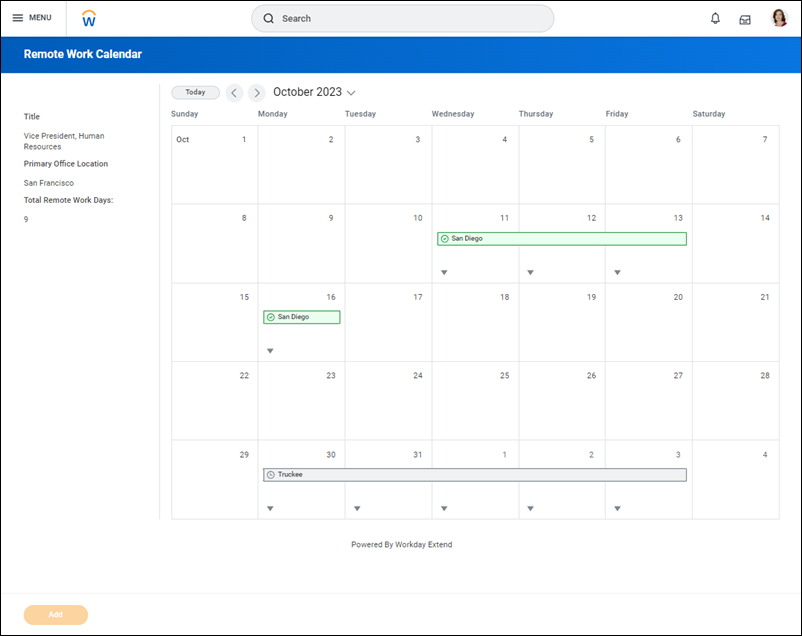The height and width of the screenshot is (636, 802).
Task: Open the hamburger MENU
Action: (x=32, y=18)
